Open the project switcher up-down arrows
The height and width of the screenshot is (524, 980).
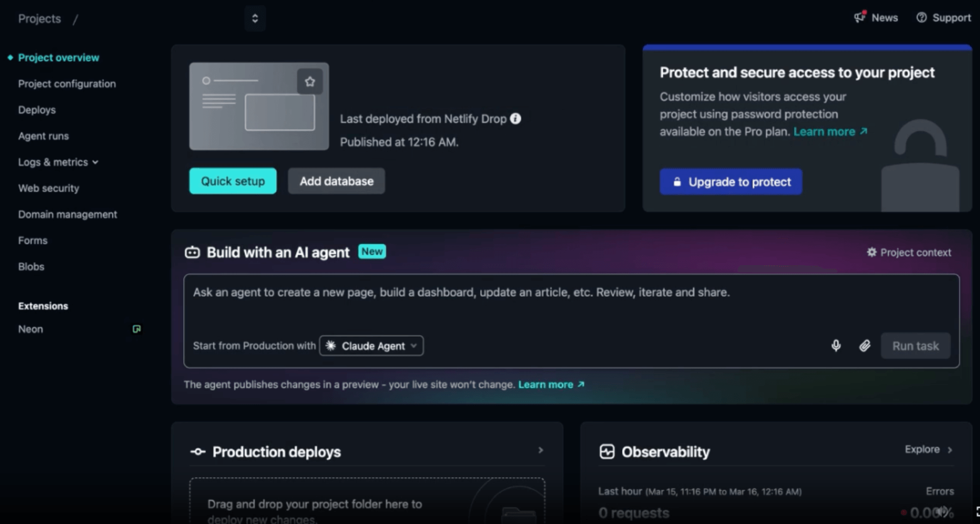pyautogui.click(x=255, y=18)
